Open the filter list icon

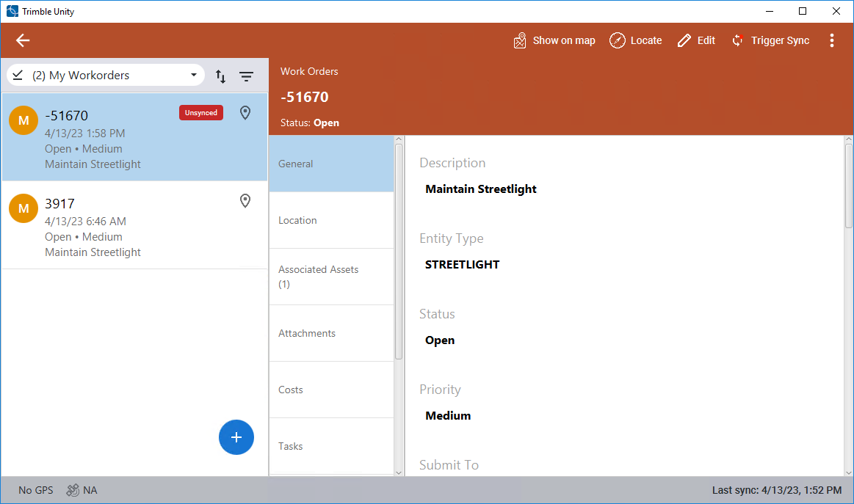tap(247, 76)
